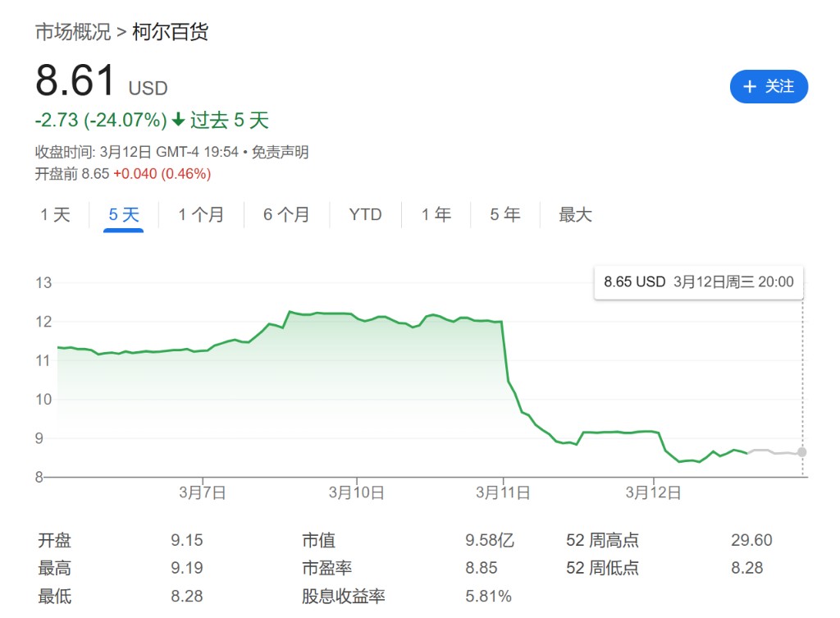Click the plus icon in 关注 button
This screenshot has width=840, height=618.
pos(750,87)
